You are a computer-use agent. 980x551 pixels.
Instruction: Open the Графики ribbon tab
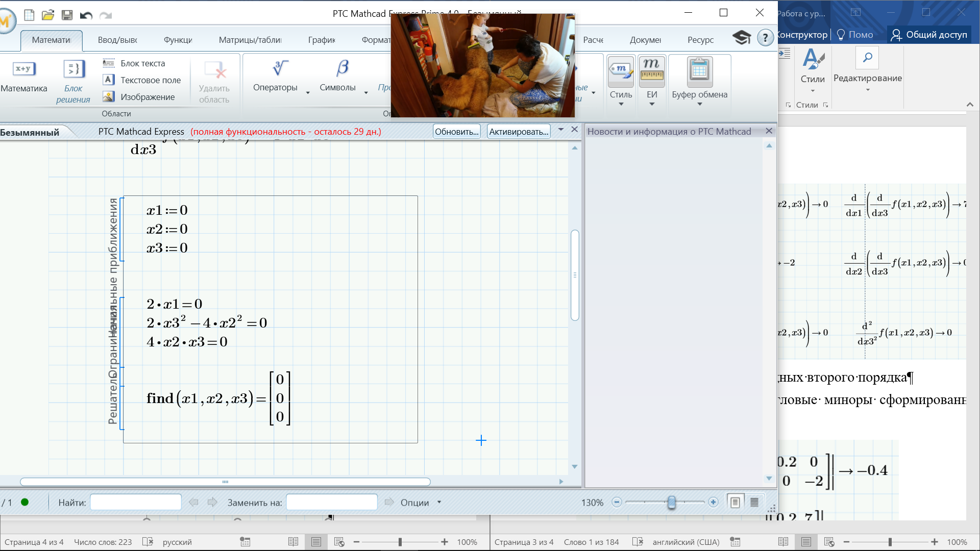tap(322, 40)
